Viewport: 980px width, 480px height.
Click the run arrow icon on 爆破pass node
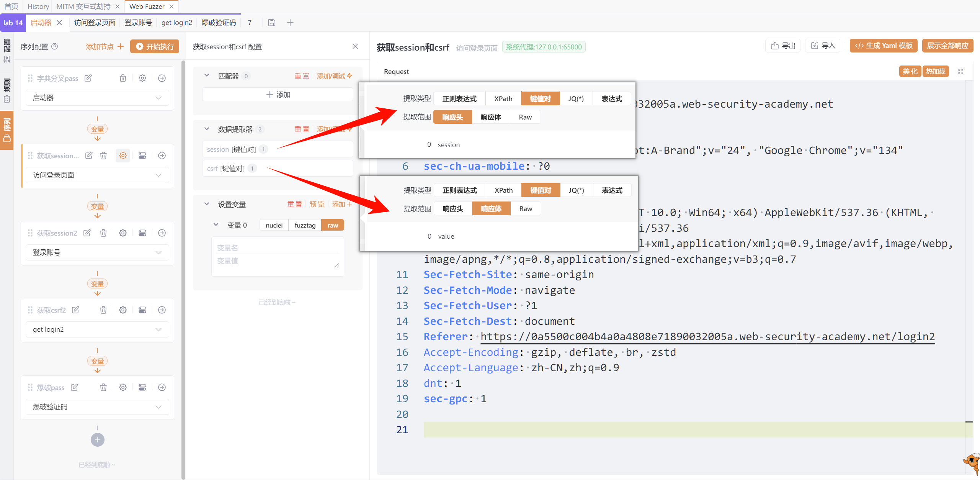162,387
